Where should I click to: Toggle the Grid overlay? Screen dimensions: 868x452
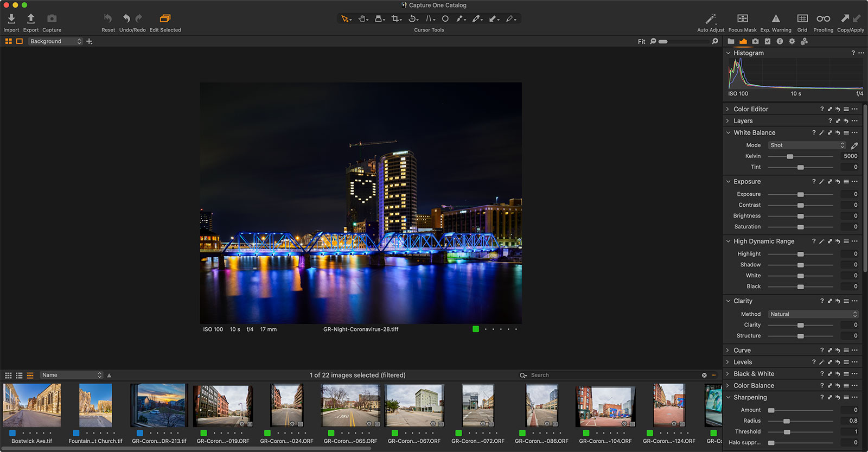[802, 19]
